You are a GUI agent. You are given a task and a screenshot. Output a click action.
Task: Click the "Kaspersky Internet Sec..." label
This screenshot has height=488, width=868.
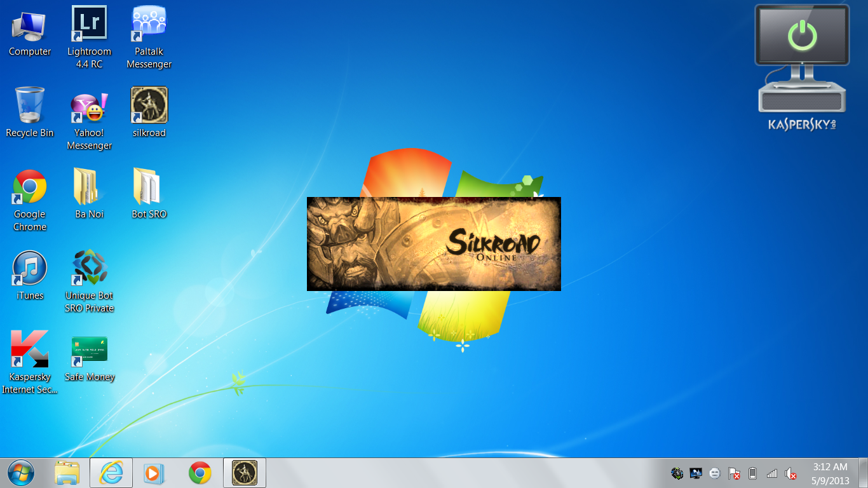(x=30, y=383)
